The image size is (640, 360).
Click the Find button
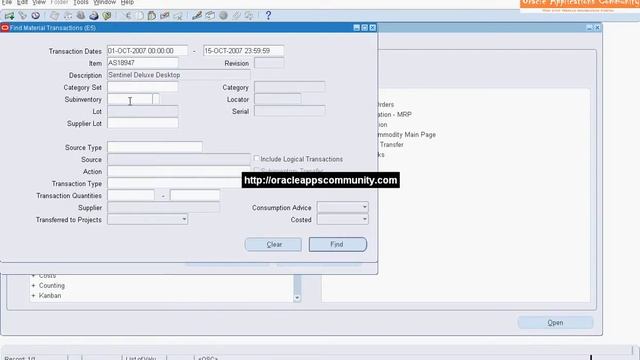[338, 244]
